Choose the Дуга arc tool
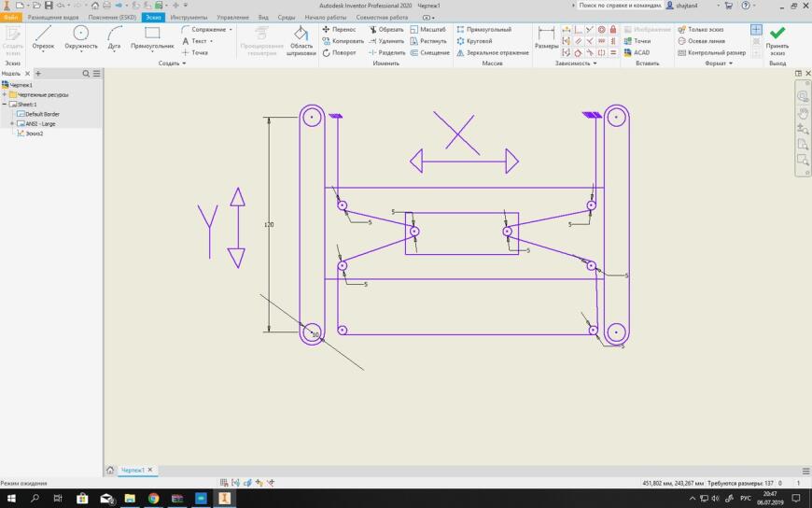The height and width of the screenshot is (508, 812). tap(114, 38)
